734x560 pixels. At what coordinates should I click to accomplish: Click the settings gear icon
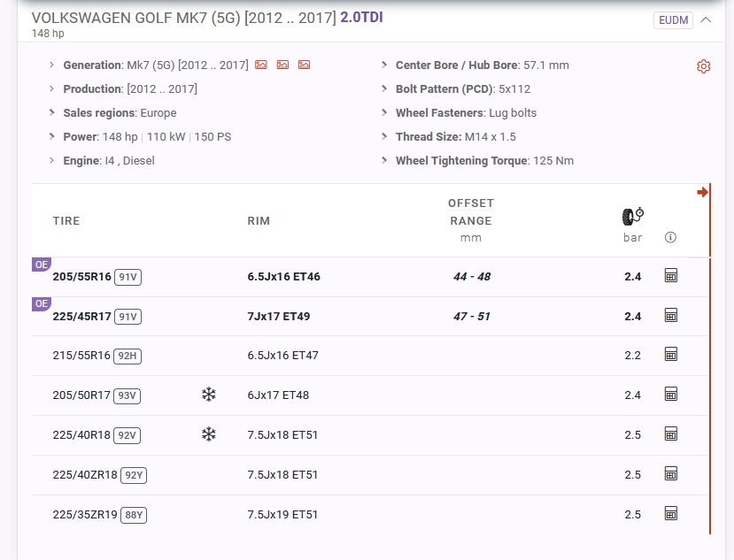(703, 66)
